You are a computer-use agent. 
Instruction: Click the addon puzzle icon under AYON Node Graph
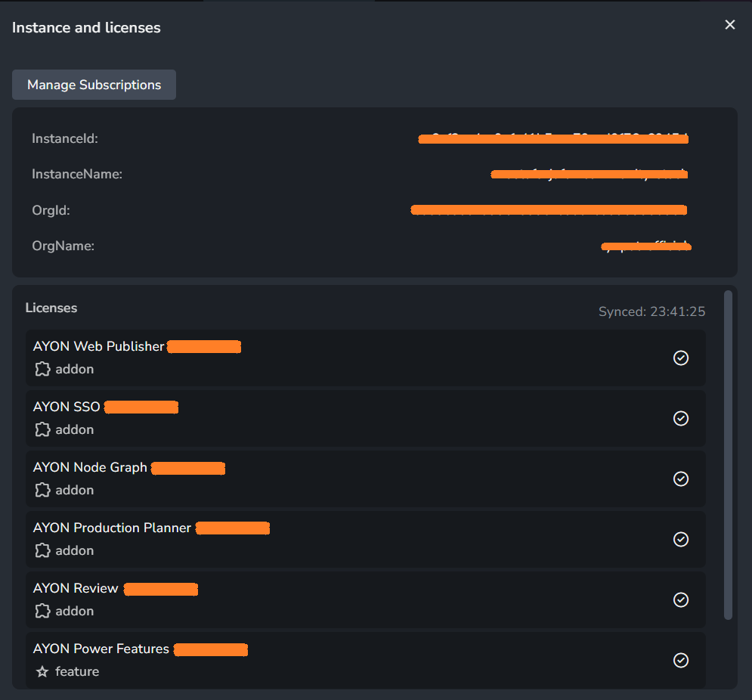(42, 490)
